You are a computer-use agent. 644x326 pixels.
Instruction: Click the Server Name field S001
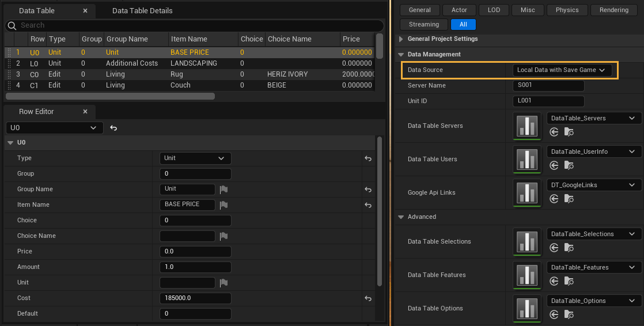(548, 85)
